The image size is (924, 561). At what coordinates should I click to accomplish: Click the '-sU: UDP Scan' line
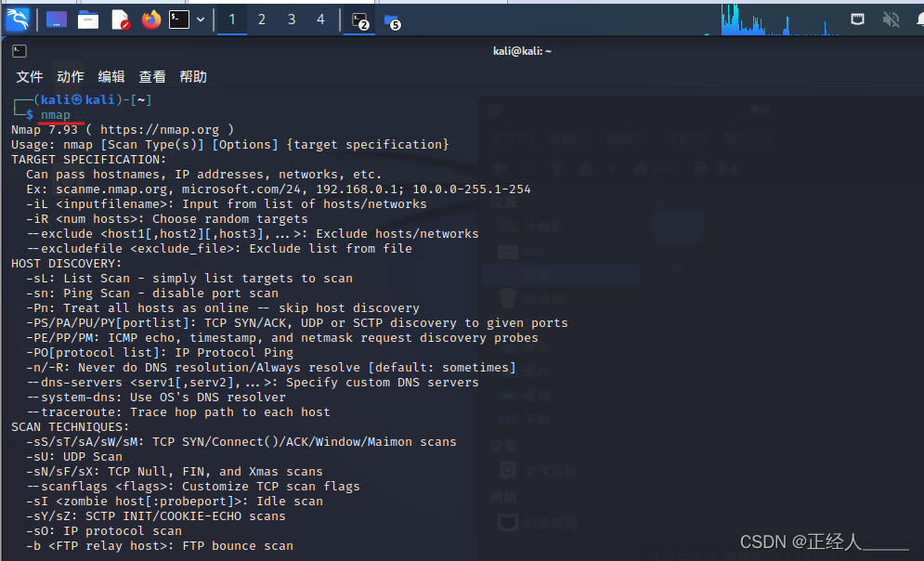pos(74,457)
